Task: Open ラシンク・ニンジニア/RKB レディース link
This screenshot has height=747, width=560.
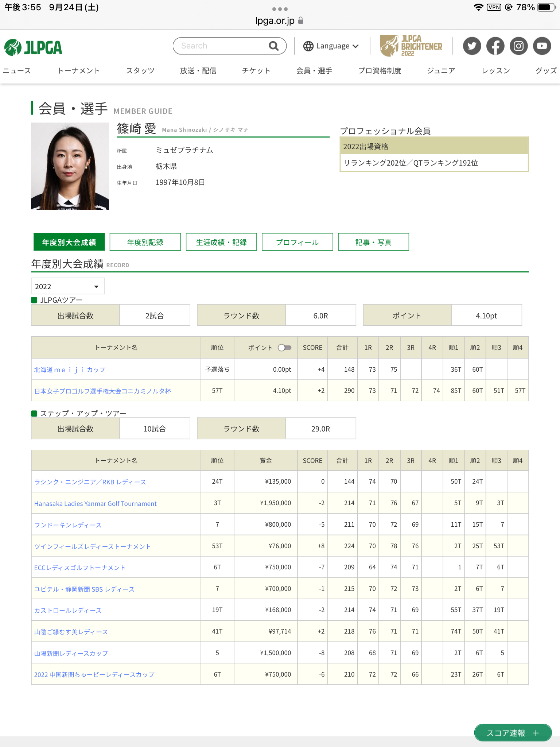Action: coord(90,482)
